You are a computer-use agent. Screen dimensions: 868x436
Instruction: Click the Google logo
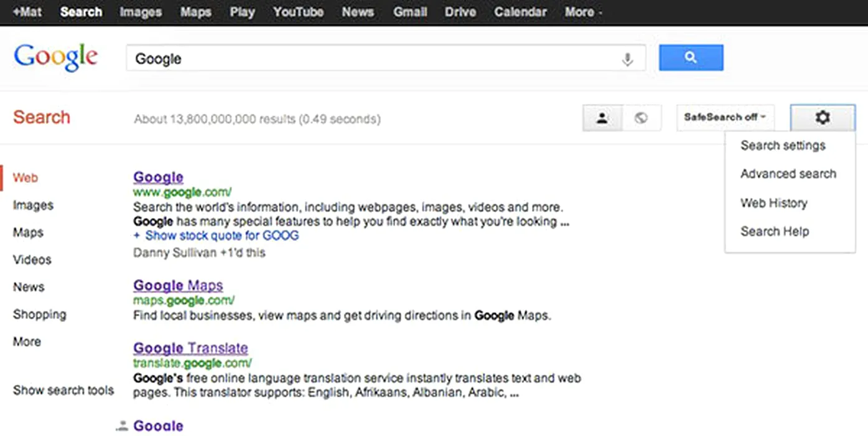pyautogui.click(x=56, y=58)
